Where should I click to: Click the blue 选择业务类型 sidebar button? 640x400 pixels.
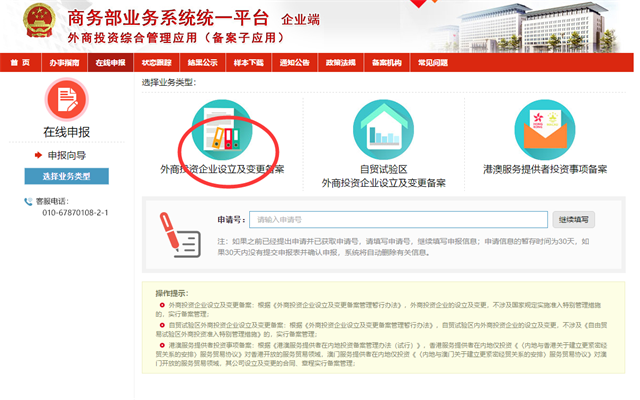[67, 176]
